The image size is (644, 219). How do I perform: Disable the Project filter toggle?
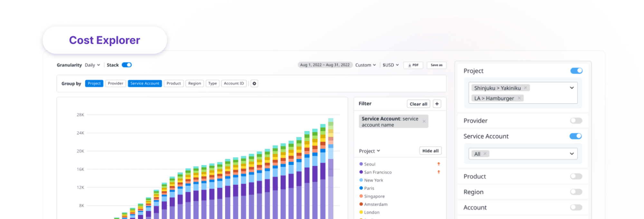click(x=576, y=71)
